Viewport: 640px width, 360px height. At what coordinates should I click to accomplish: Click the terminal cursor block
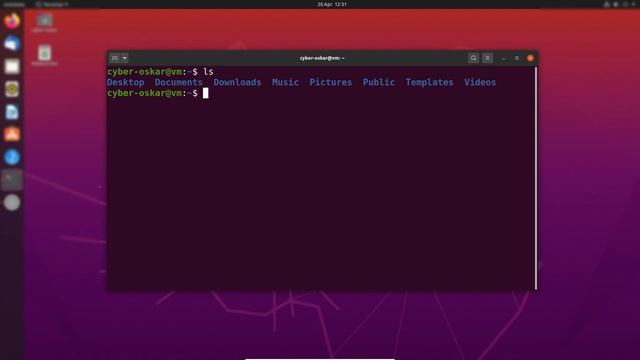click(205, 93)
